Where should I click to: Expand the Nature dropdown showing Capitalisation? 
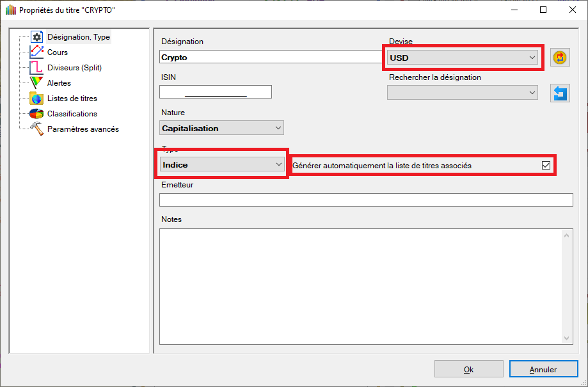coord(221,128)
